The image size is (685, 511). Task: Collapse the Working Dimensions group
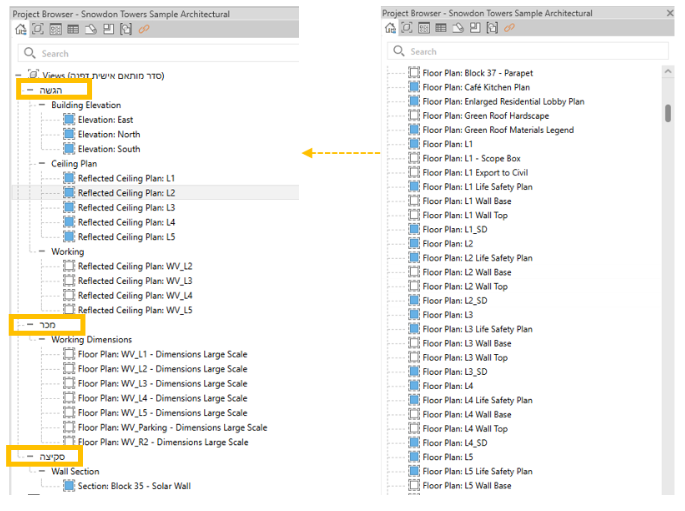(x=42, y=339)
